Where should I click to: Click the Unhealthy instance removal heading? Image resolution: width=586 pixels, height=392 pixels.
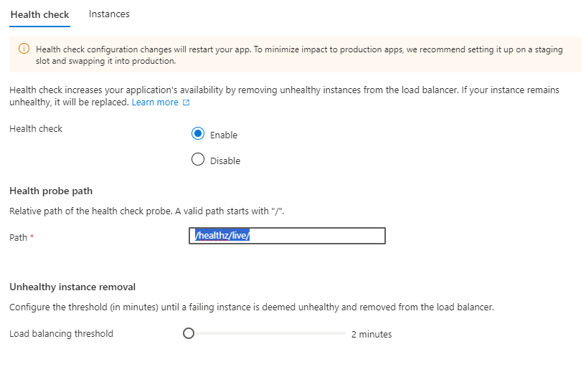coord(72,287)
